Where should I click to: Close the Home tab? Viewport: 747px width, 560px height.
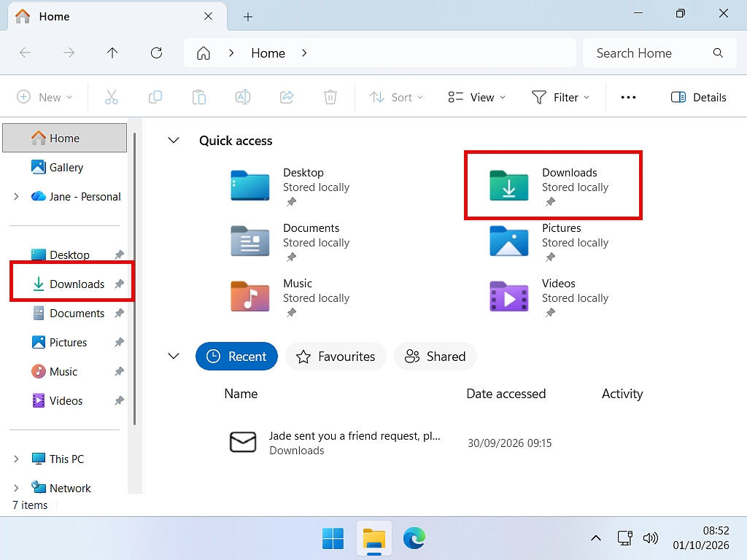pyautogui.click(x=208, y=16)
